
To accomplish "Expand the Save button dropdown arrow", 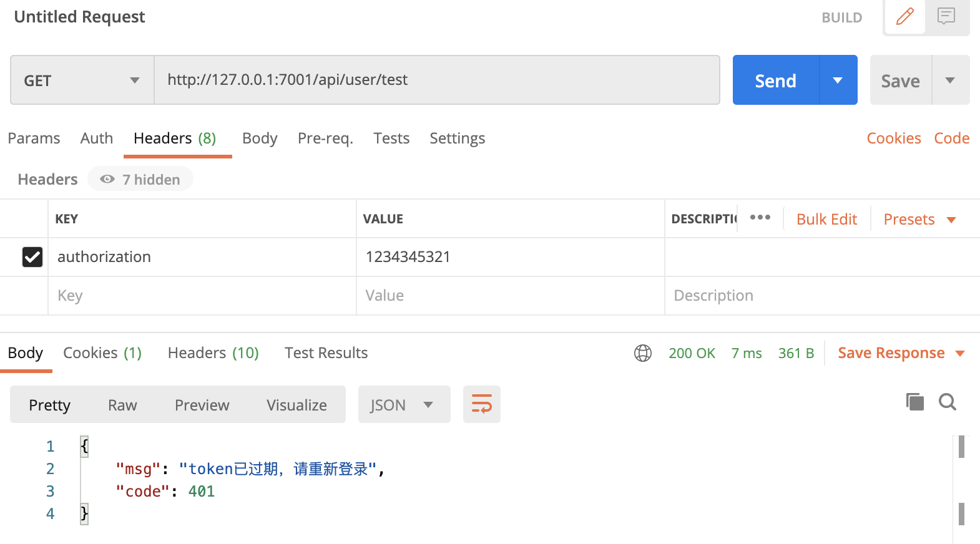I will [950, 80].
